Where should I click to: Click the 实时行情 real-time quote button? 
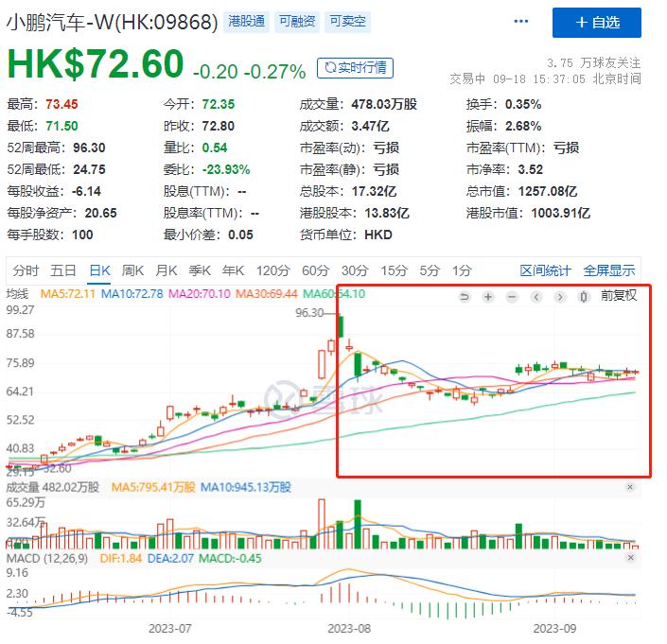[355, 67]
